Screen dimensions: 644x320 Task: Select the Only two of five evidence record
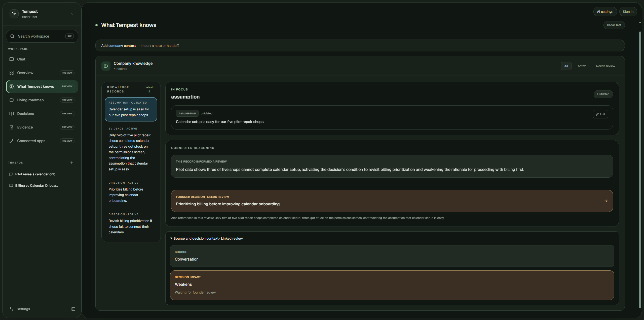click(131, 149)
